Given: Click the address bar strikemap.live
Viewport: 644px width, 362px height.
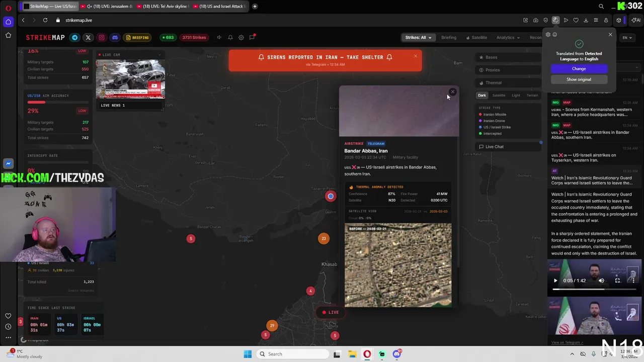Looking at the screenshot, I should (x=79, y=20).
